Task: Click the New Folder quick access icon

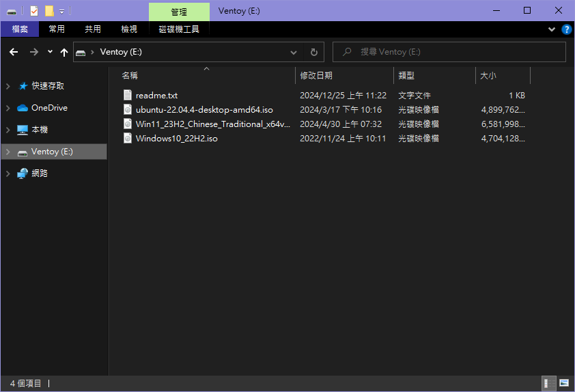Action: 49,11
